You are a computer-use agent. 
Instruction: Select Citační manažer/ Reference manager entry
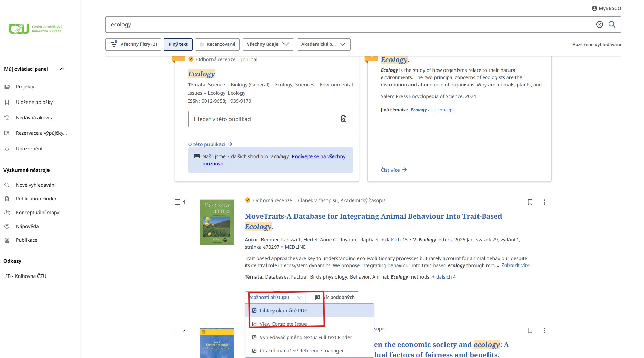pyautogui.click(x=301, y=351)
